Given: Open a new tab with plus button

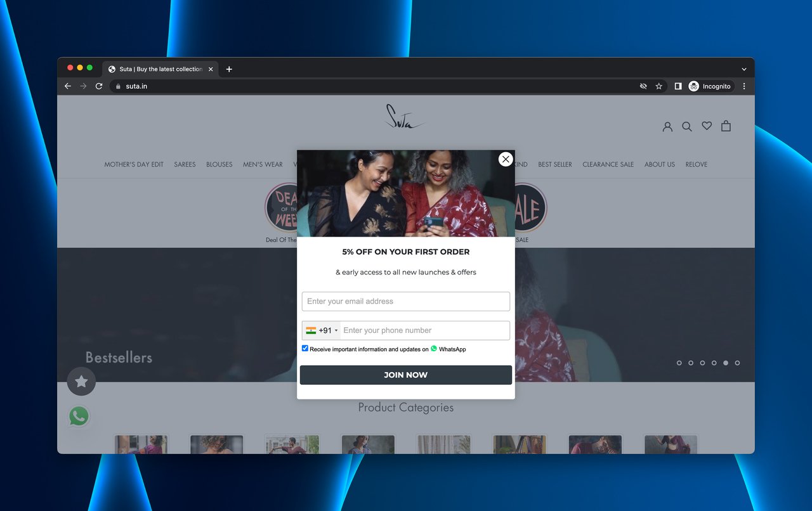Looking at the screenshot, I should [229, 69].
